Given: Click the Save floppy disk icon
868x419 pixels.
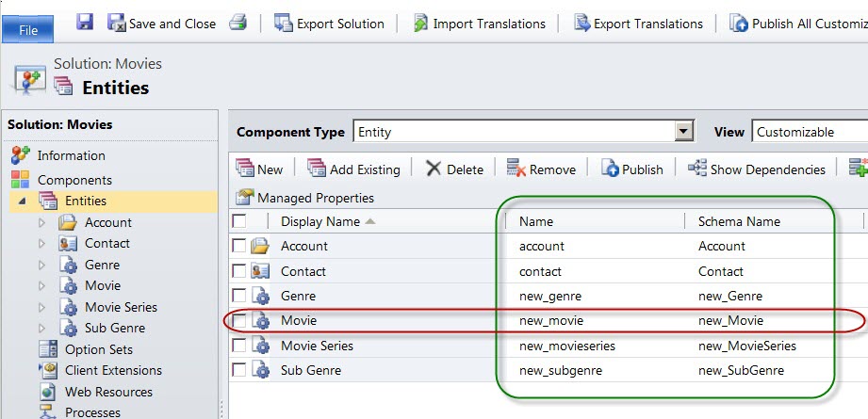Looking at the screenshot, I should tap(85, 23).
